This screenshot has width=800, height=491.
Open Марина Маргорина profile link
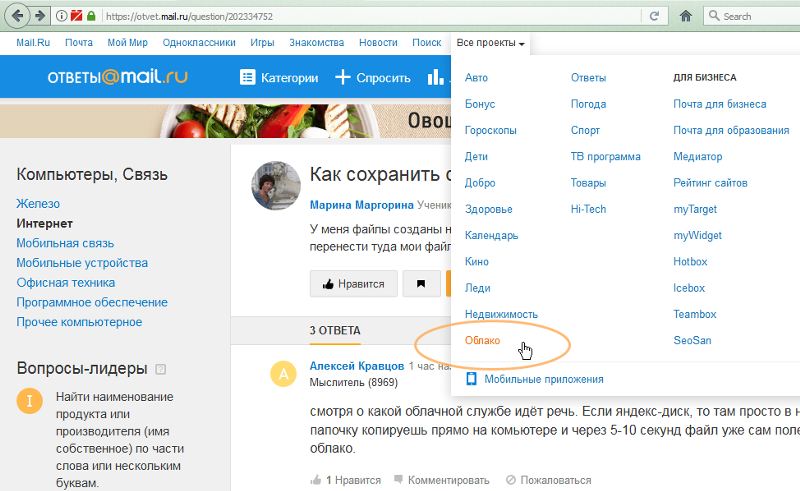(x=362, y=205)
